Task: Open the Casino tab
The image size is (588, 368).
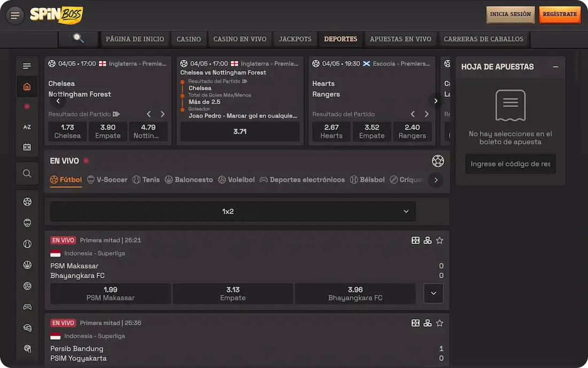Action: [x=189, y=39]
